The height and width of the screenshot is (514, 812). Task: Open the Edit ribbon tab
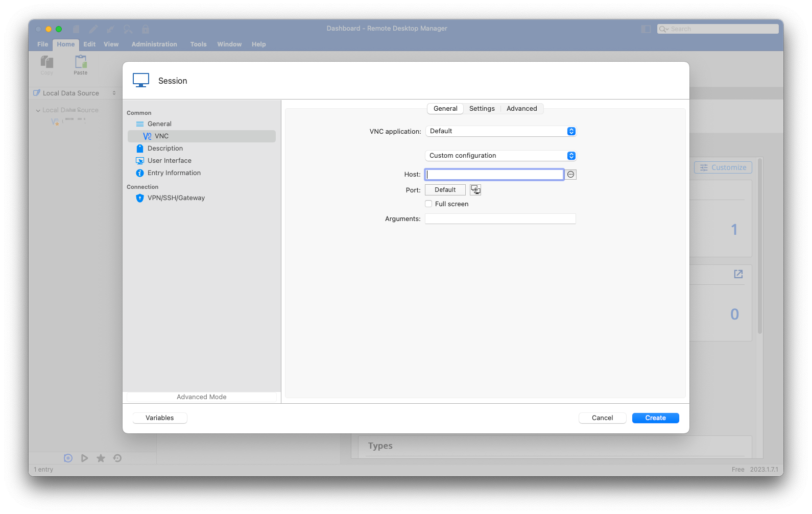click(89, 44)
